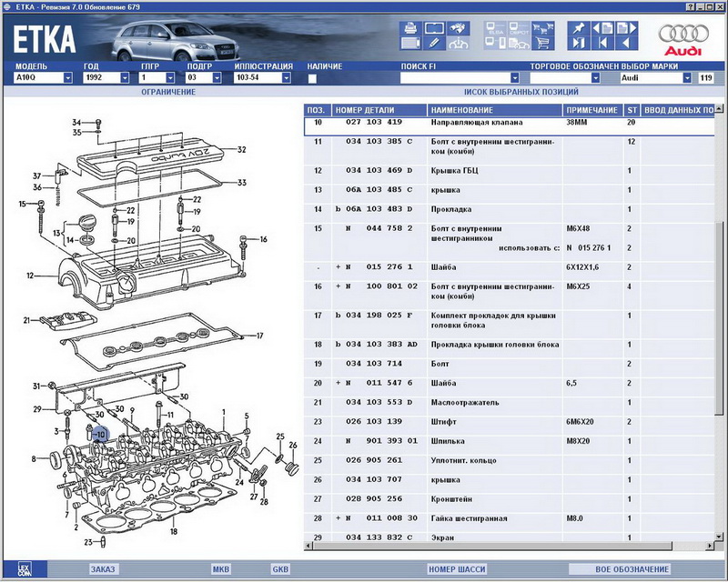Screen dimensions: 728x582
Task: Click callout 32 on the valve cover diagram
Action: pyautogui.click(x=241, y=149)
